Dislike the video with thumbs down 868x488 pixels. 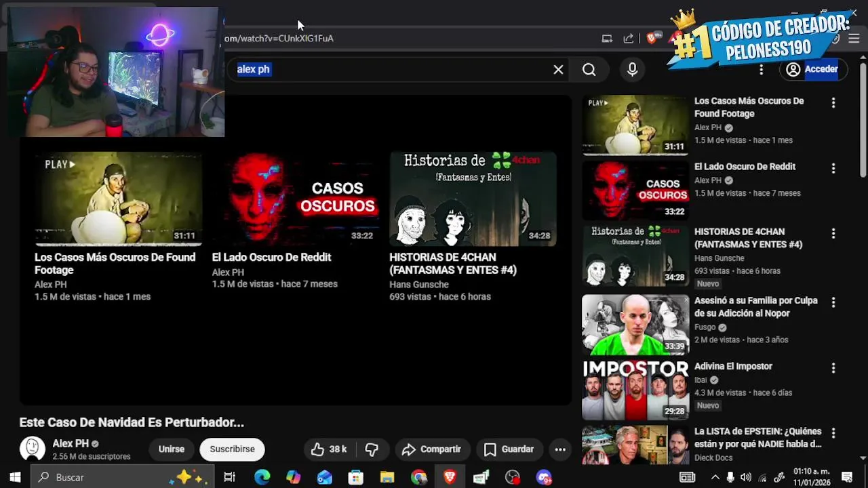click(372, 449)
